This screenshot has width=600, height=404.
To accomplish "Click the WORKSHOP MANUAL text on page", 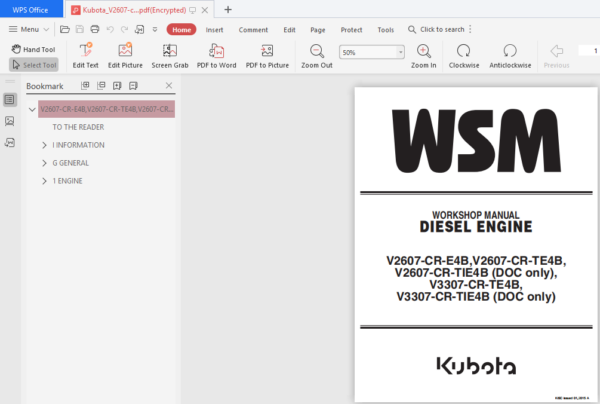I will tap(476, 215).
